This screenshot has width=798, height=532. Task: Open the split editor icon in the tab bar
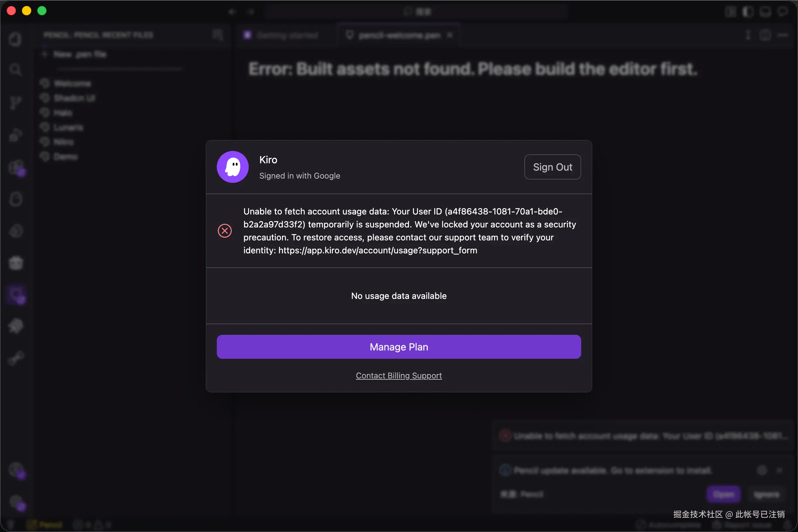765,35
